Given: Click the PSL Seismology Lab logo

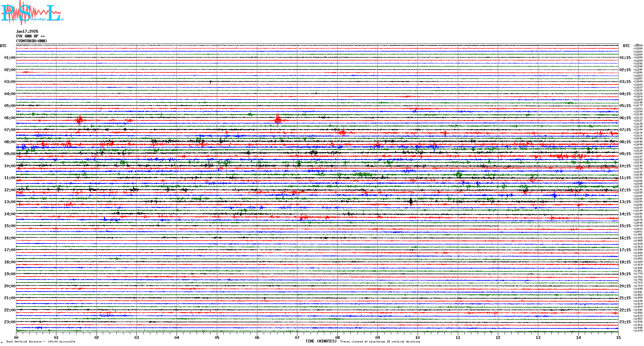Looking at the screenshot, I should click(31, 13).
